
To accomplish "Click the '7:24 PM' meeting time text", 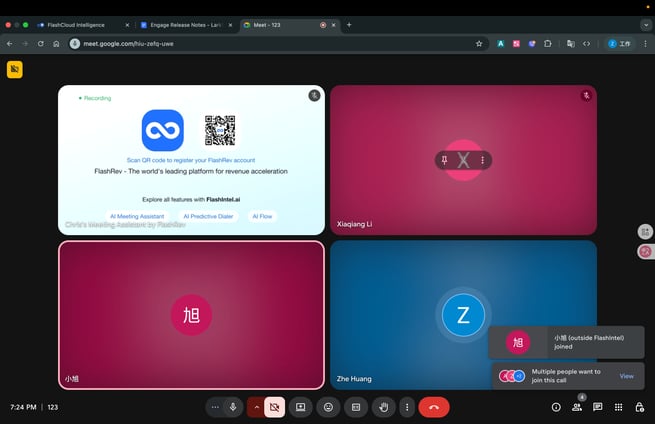I will pyautogui.click(x=23, y=407).
